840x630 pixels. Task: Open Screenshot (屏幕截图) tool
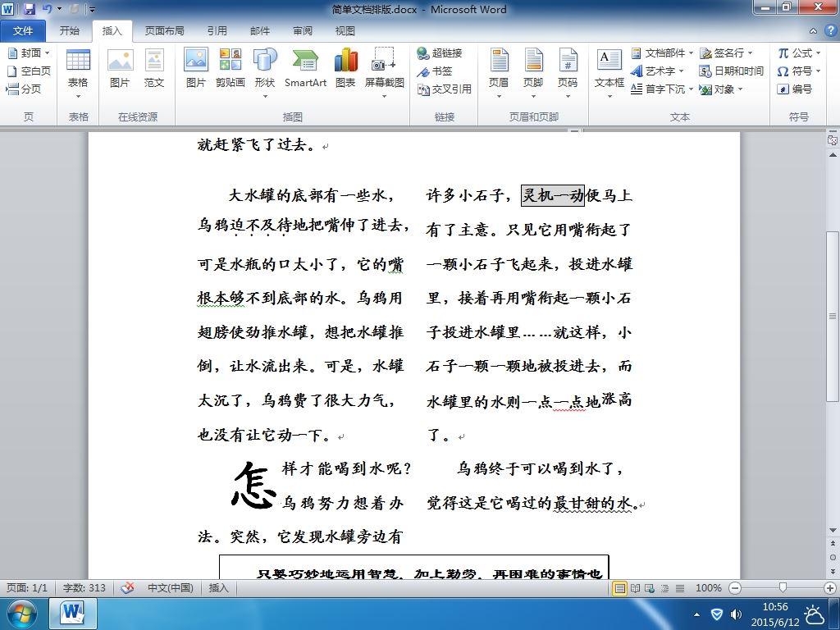pos(384,74)
